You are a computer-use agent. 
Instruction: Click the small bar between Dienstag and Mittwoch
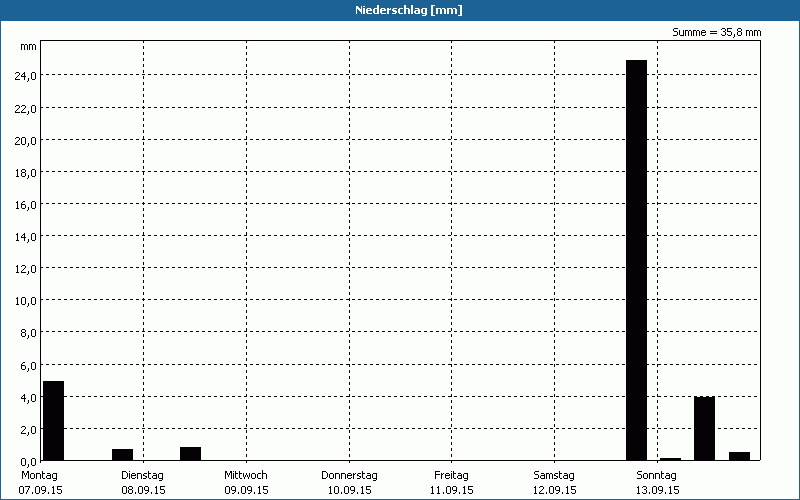[x=190, y=454]
